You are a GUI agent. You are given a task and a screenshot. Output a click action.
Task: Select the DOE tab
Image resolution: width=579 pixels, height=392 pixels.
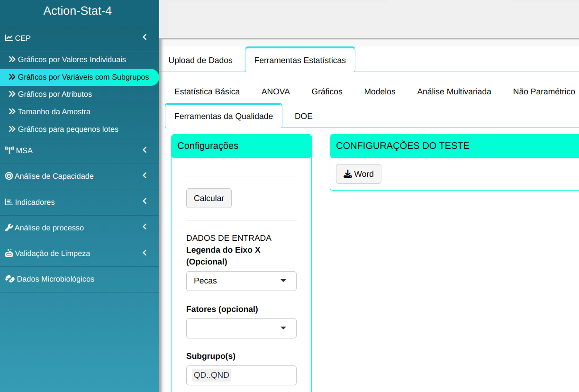[303, 116]
